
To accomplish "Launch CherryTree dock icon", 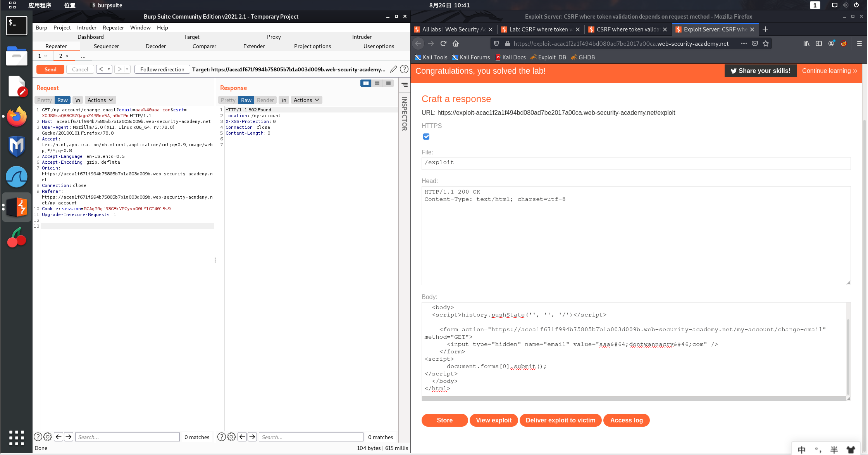I will click(16, 237).
